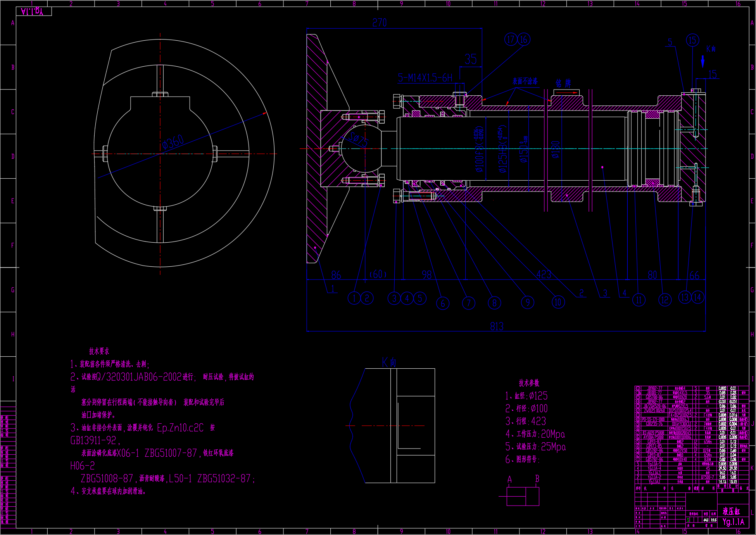Select the 270 dimension text at top
756x535 pixels.
[x=379, y=23]
